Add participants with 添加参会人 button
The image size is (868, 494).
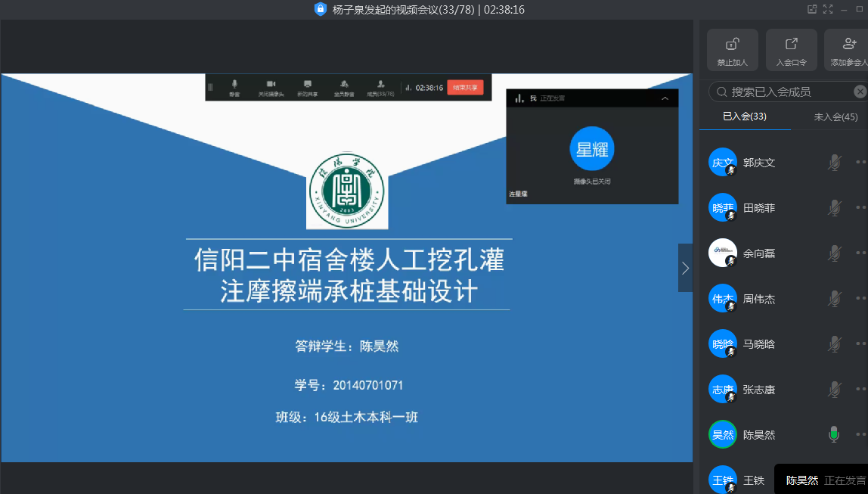(848, 50)
